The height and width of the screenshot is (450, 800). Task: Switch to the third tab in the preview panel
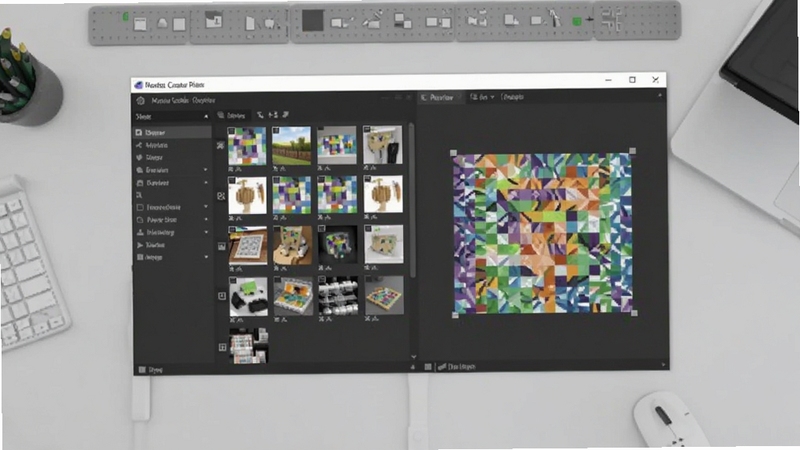coord(512,96)
